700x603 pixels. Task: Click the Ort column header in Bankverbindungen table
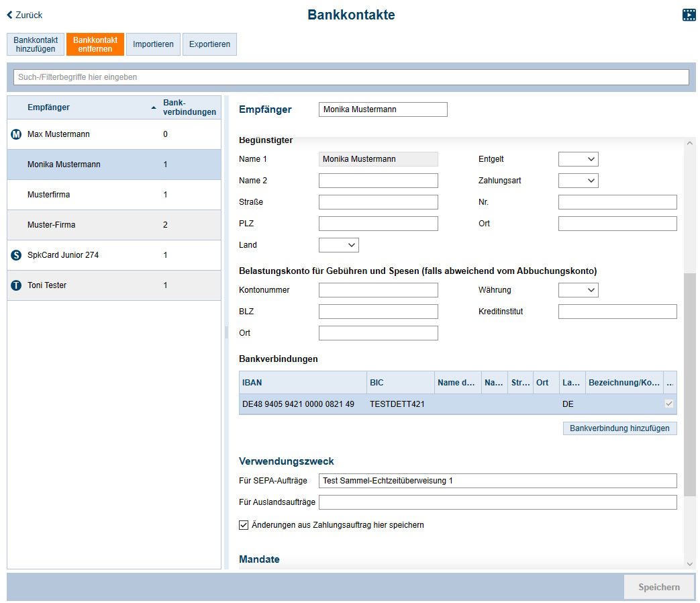[x=546, y=382]
